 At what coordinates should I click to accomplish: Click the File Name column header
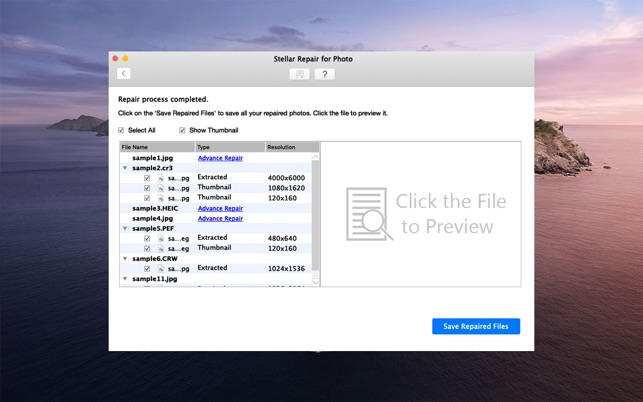click(157, 147)
